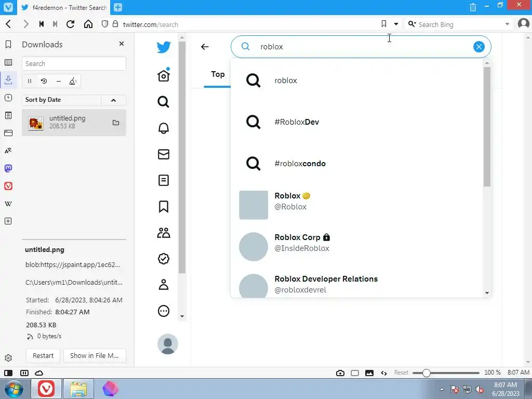Open the @Roblox account suggestion
This screenshot has height=399, width=532.
[x=357, y=205]
